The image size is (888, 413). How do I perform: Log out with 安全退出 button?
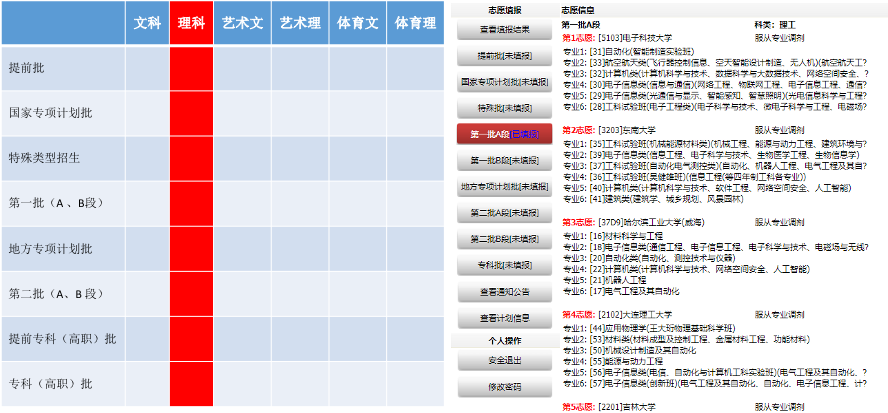(505, 360)
